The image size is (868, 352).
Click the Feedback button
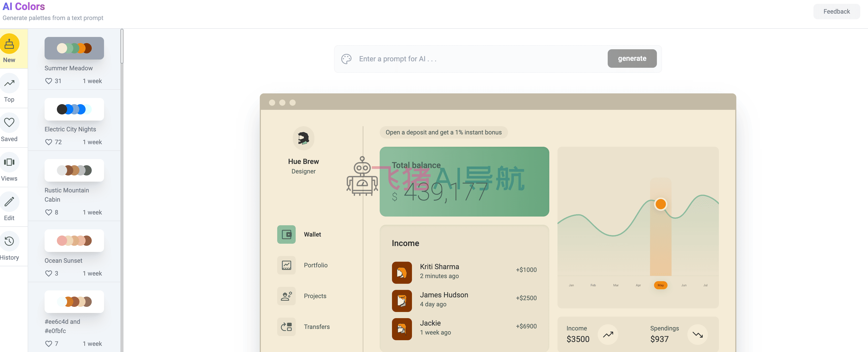click(x=836, y=12)
